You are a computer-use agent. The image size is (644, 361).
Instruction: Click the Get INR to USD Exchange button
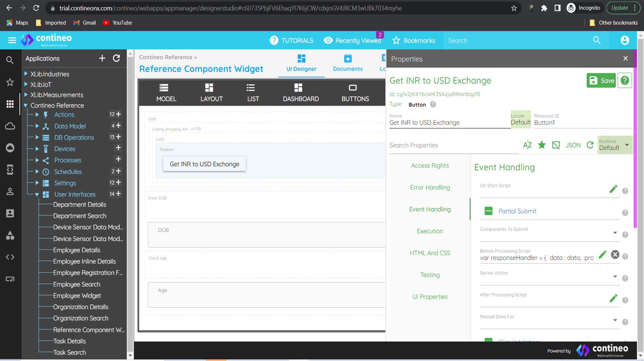point(204,164)
